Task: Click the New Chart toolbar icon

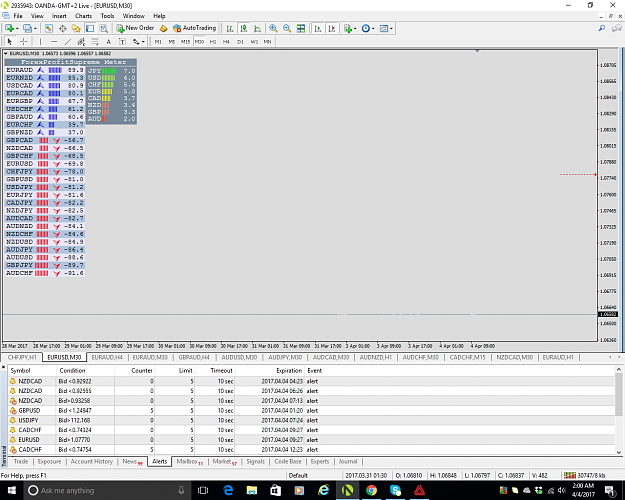Action: (x=9, y=28)
